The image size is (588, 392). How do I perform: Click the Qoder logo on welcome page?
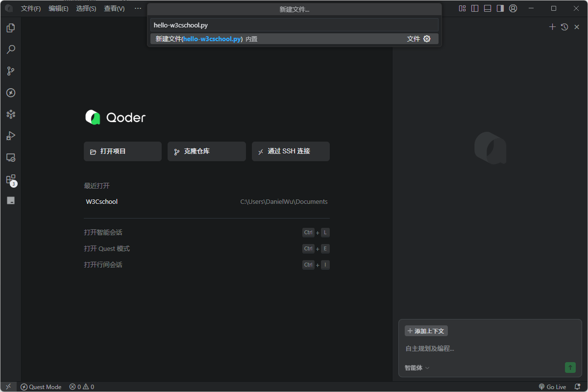(116, 117)
